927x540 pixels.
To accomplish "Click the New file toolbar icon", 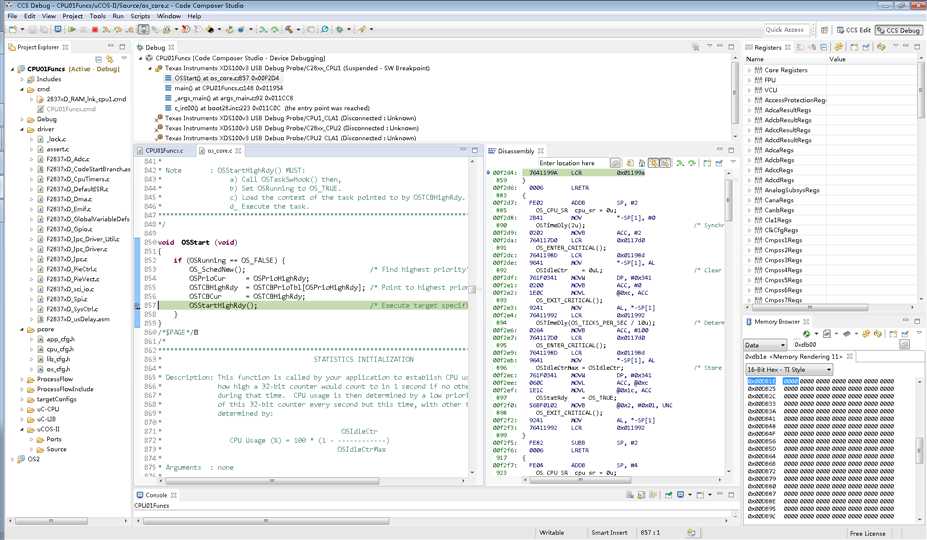I will pos(12,29).
